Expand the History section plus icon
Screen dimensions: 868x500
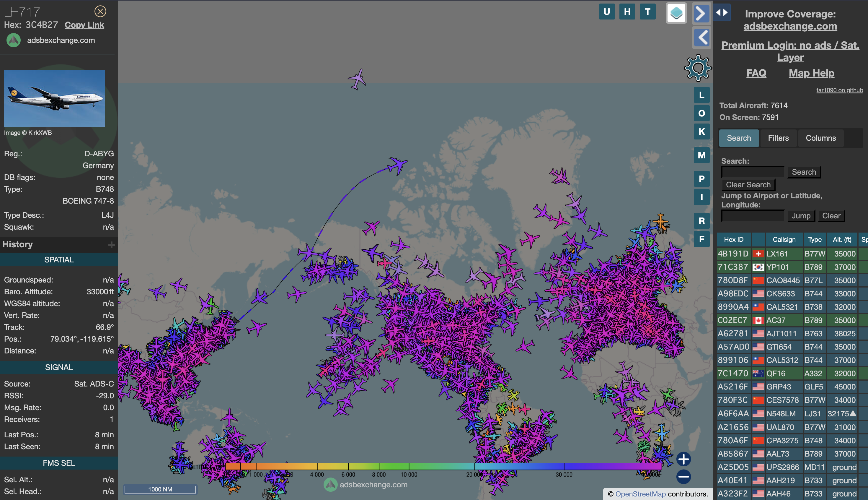pyautogui.click(x=111, y=244)
